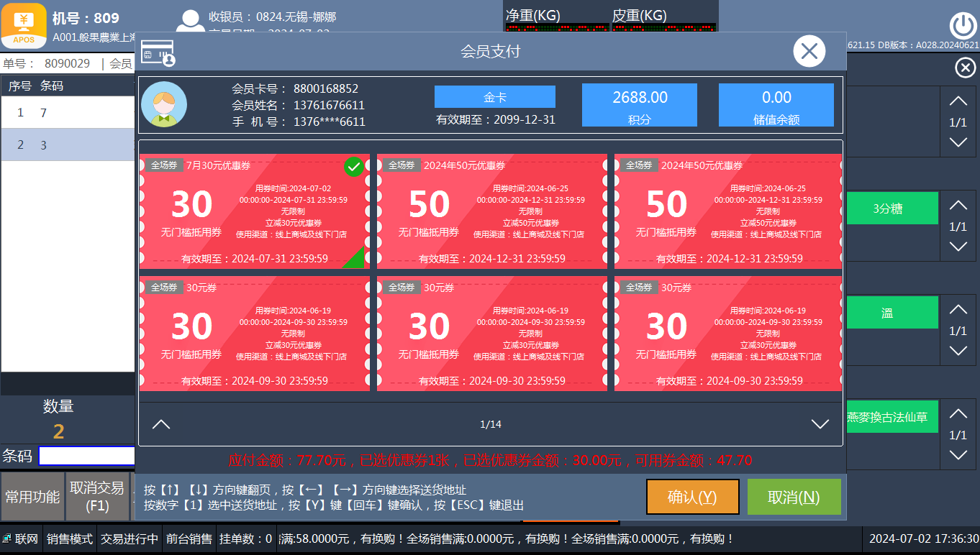Select the 7月30元优惠券 coupon card
This screenshot has height=555, width=980.
(255, 211)
